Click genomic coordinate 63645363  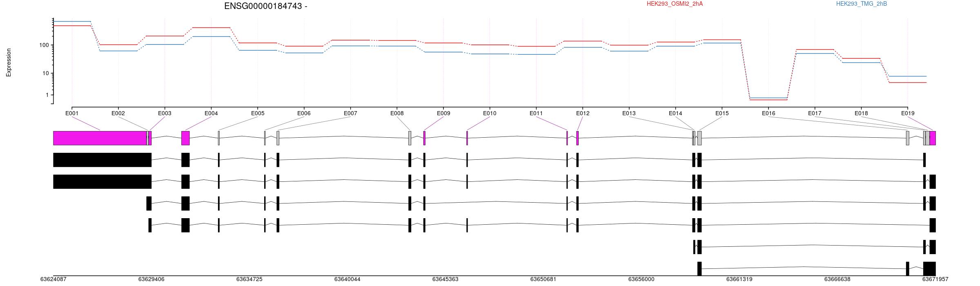445,279
